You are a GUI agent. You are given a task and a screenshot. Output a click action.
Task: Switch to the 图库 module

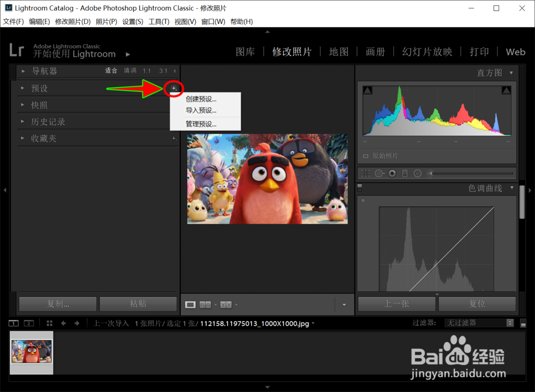point(246,52)
